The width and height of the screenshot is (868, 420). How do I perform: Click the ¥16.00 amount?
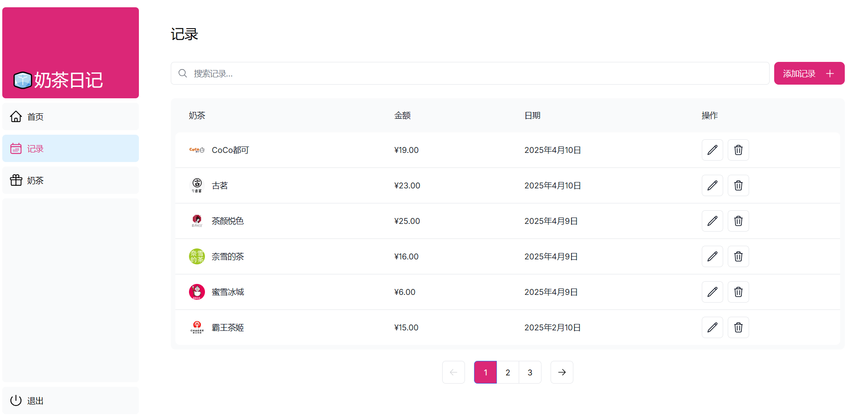click(406, 256)
